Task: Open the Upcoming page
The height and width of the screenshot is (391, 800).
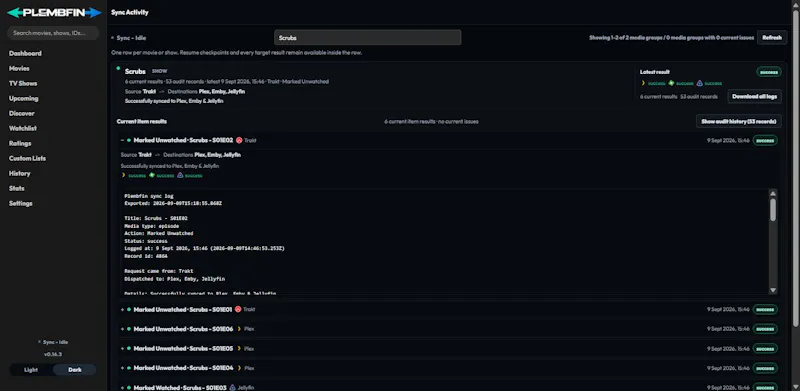Action: click(23, 99)
